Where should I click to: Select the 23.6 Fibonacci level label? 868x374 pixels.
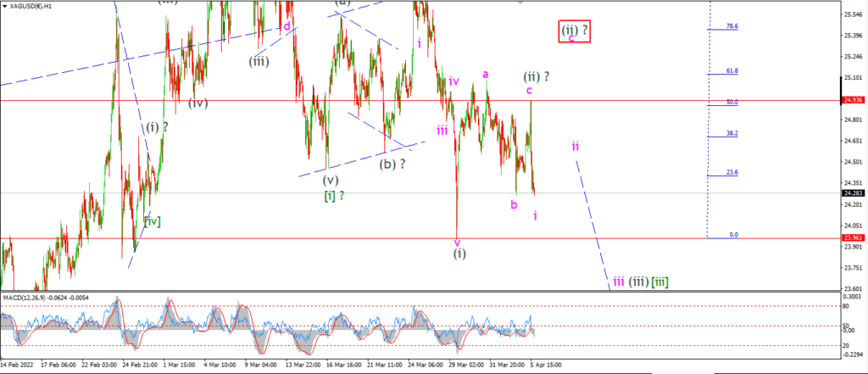pyautogui.click(x=732, y=172)
